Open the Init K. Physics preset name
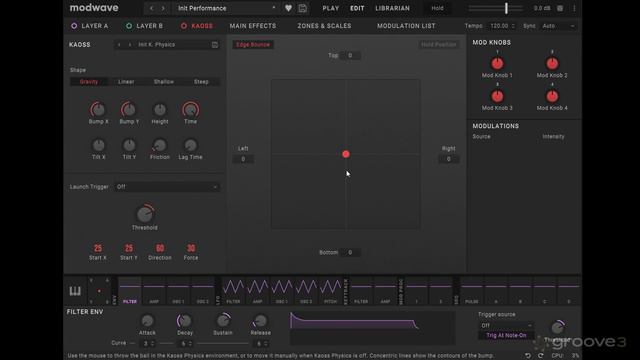640x360 pixels. 157,44
